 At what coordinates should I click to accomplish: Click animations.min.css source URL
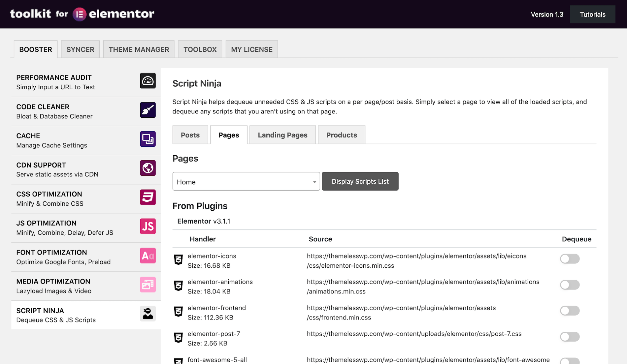[x=423, y=287]
